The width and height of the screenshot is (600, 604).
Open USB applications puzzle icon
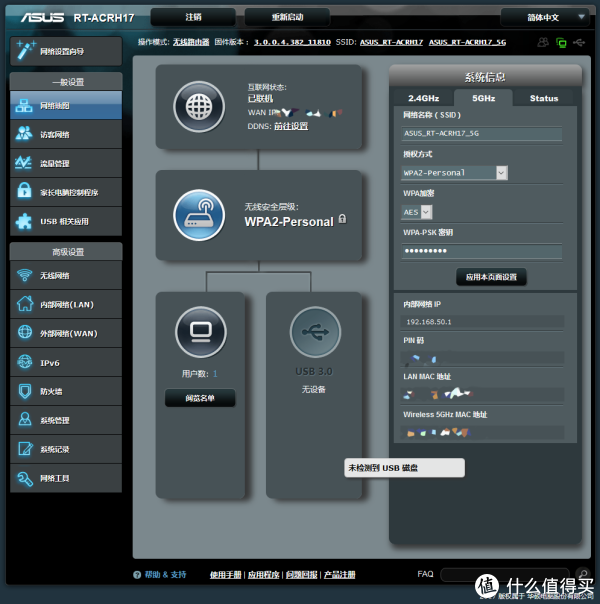(x=24, y=221)
